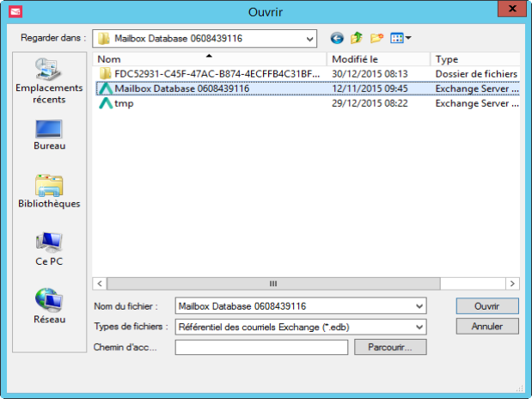Image resolution: width=532 pixels, height=399 pixels.
Task: Click the Mailbox Database 0608439116 file icon
Action: pyautogui.click(x=106, y=89)
